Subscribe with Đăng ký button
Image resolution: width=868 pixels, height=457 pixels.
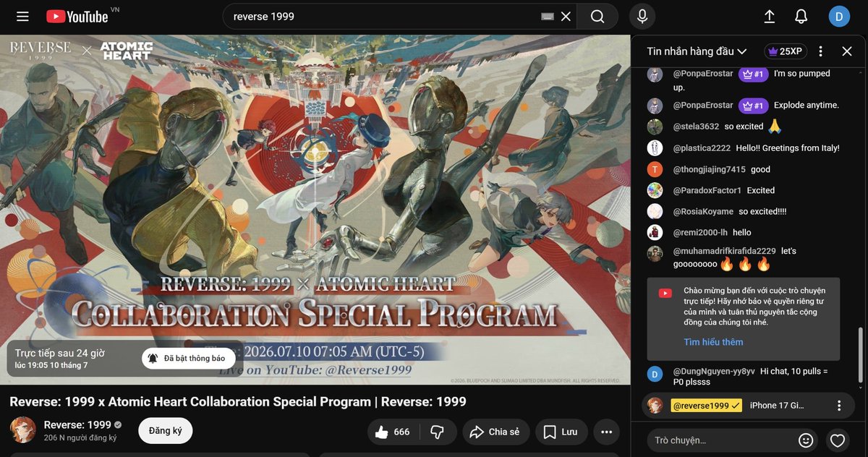tap(165, 431)
